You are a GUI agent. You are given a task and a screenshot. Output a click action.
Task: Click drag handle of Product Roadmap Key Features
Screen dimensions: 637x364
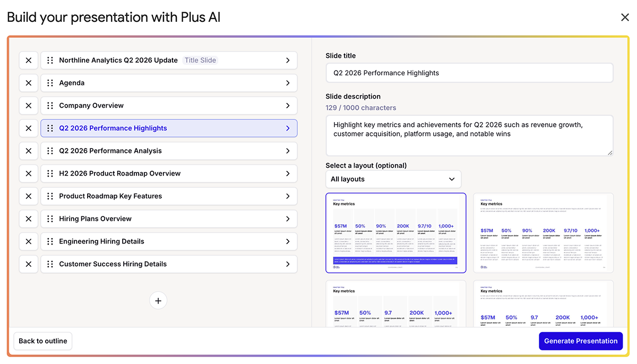point(50,196)
